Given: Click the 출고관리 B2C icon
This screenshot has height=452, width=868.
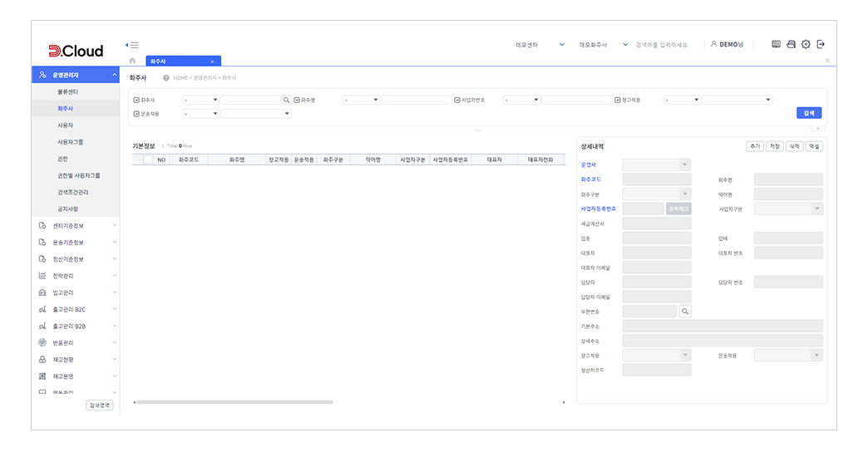Looking at the screenshot, I should [x=42, y=309].
